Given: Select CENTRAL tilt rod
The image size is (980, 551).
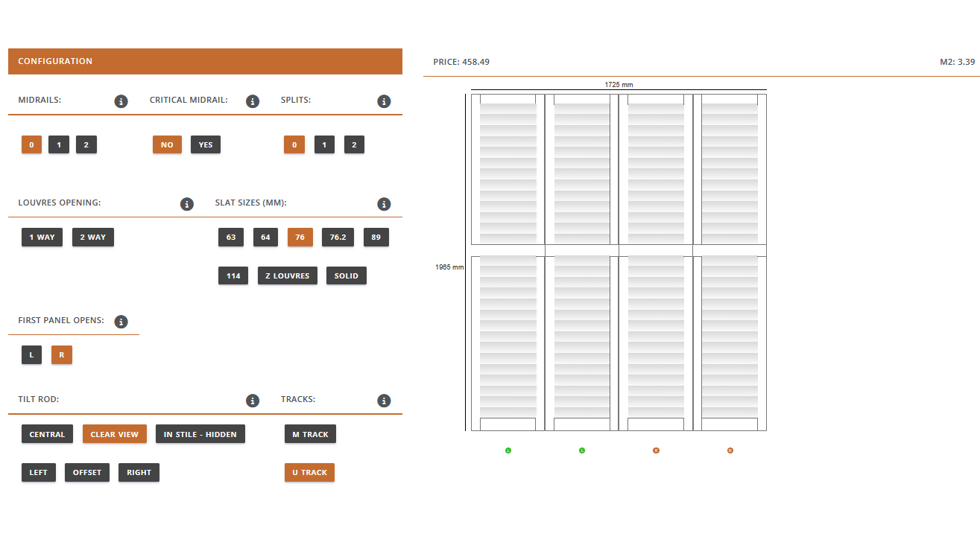Looking at the screenshot, I should pyautogui.click(x=48, y=434).
